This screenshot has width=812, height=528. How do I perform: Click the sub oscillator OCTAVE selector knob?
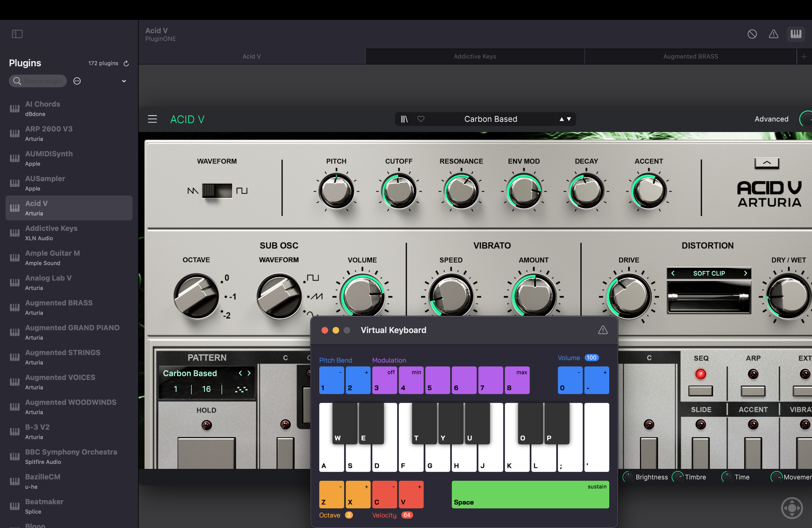click(x=197, y=296)
